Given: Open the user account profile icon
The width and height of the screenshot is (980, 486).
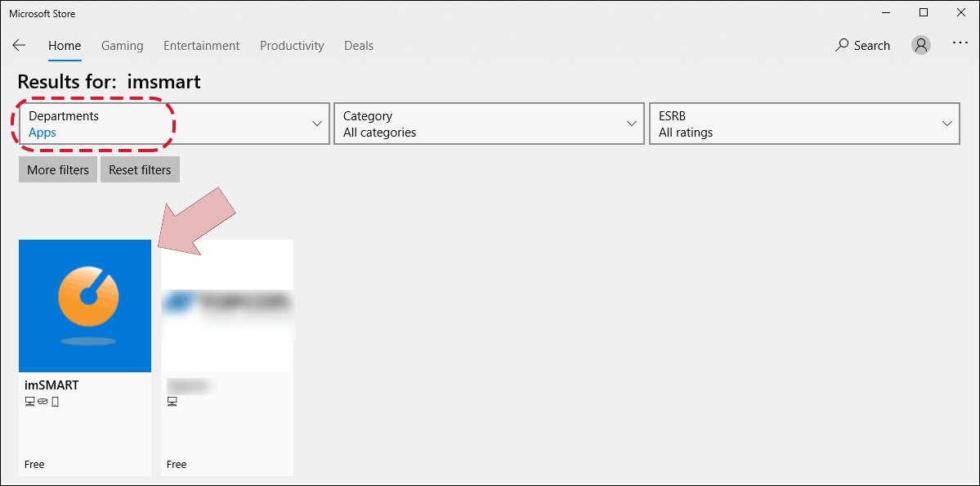Looking at the screenshot, I should (x=921, y=45).
